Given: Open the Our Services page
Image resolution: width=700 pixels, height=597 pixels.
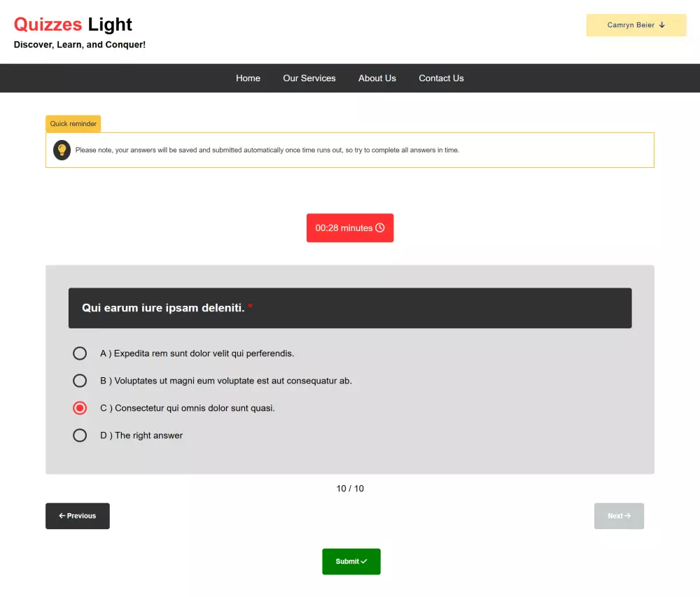Looking at the screenshot, I should click(309, 78).
